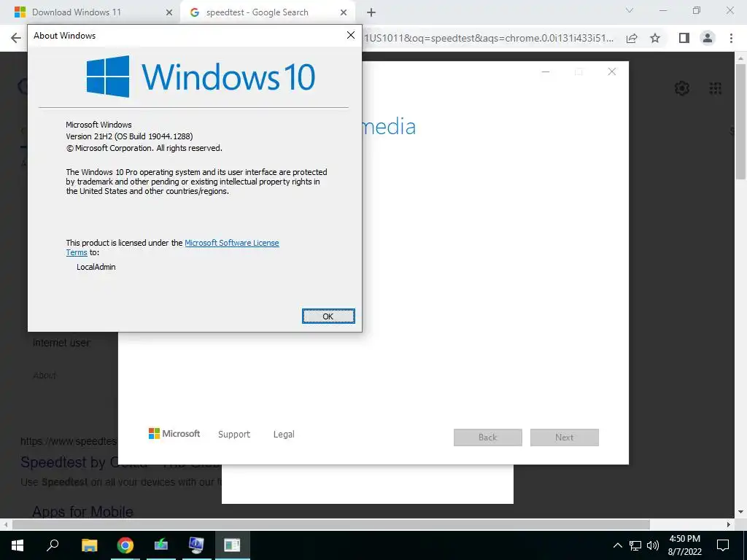Open the taskbar clock and date

tap(684, 545)
